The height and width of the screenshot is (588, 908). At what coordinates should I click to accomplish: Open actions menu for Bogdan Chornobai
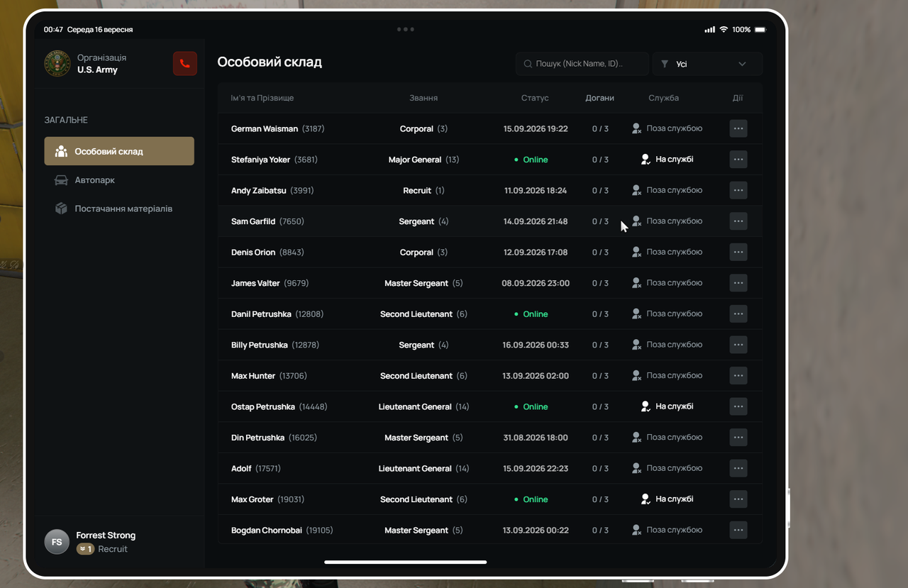point(738,530)
